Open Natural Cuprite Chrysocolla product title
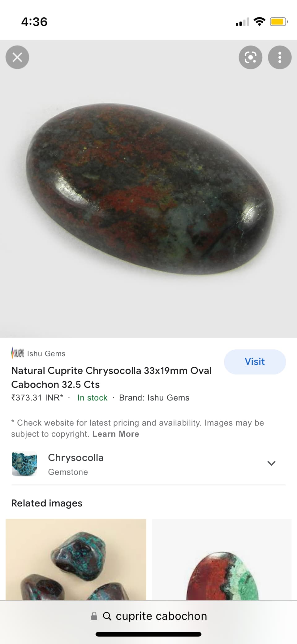 coord(111,377)
